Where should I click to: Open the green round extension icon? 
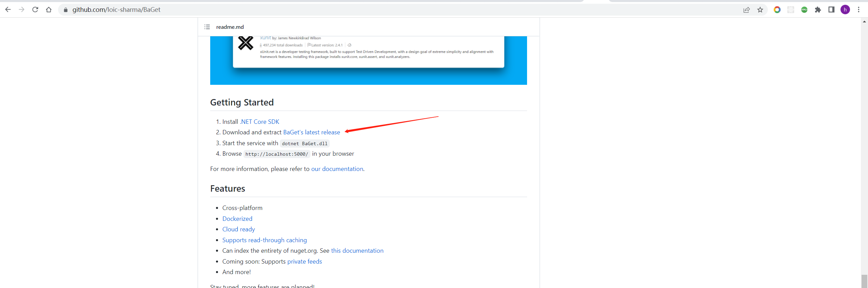[804, 10]
